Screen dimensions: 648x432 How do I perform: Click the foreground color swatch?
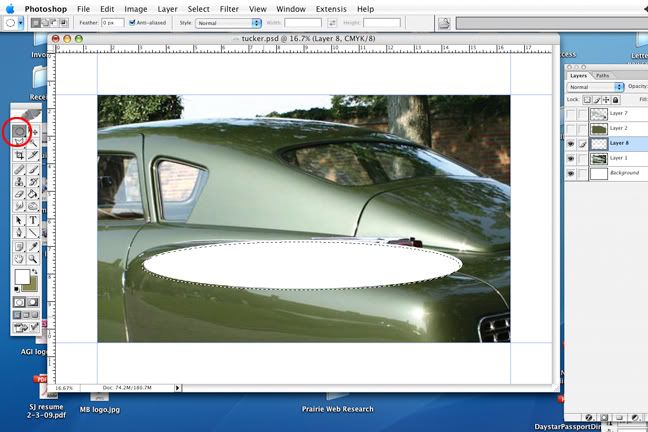click(21, 277)
